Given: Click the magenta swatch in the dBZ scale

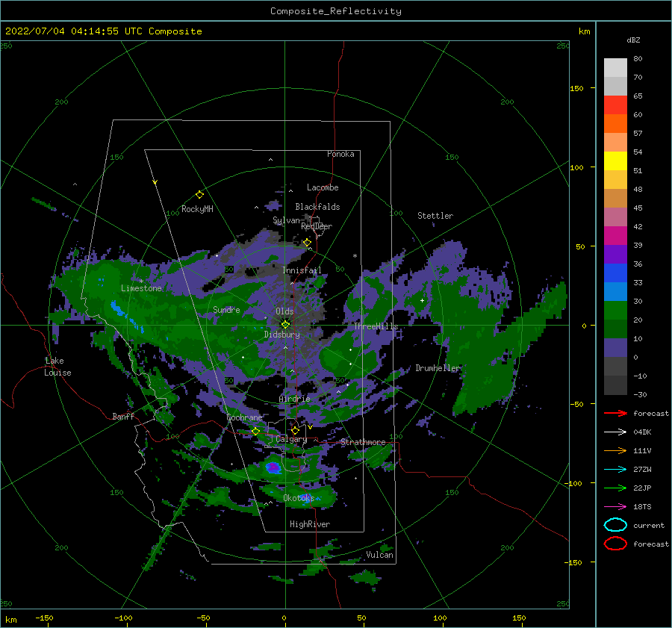Looking at the screenshot, I should (615, 236).
